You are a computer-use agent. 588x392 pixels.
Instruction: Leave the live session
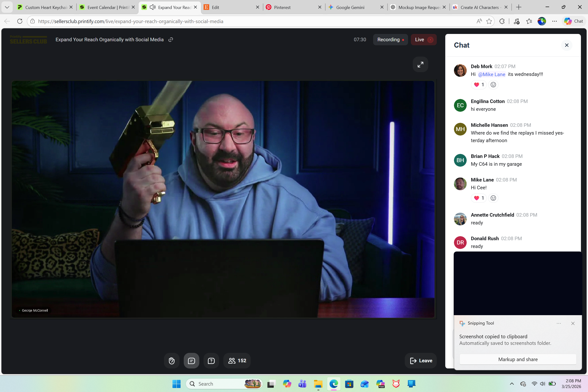(x=421, y=360)
